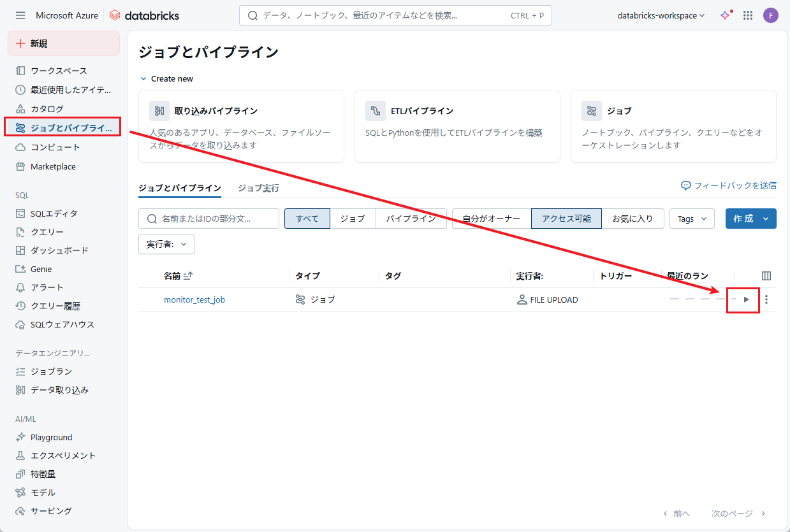Click the user avatar F icon
Image resolution: width=790 pixels, height=532 pixels.
click(771, 15)
